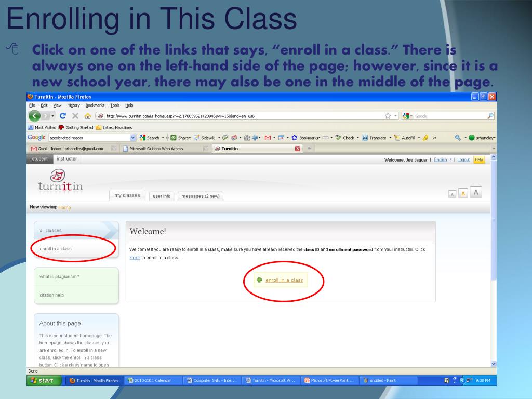Click the Stop loading X icon
Viewport: 532px width, 399px height.
tap(75, 116)
